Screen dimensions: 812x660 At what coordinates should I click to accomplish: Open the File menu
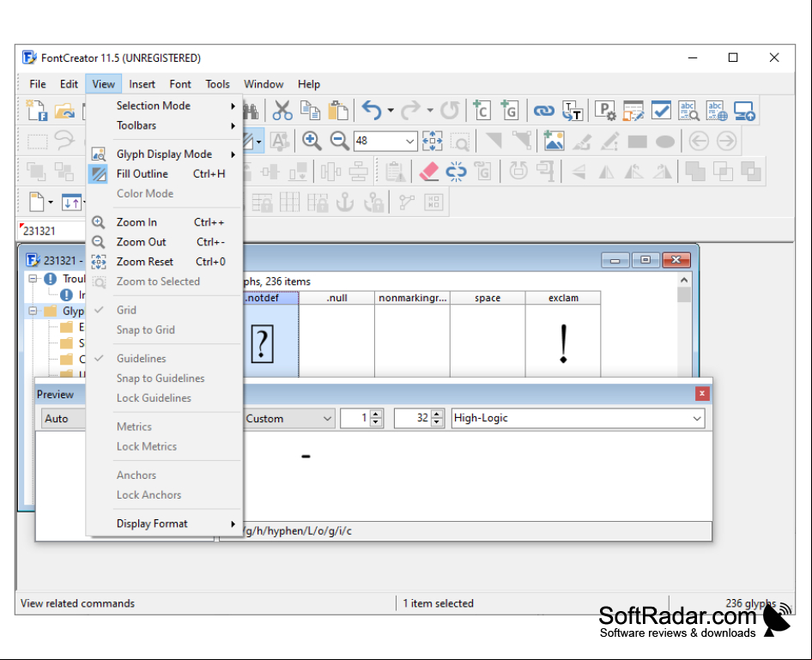(37, 84)
